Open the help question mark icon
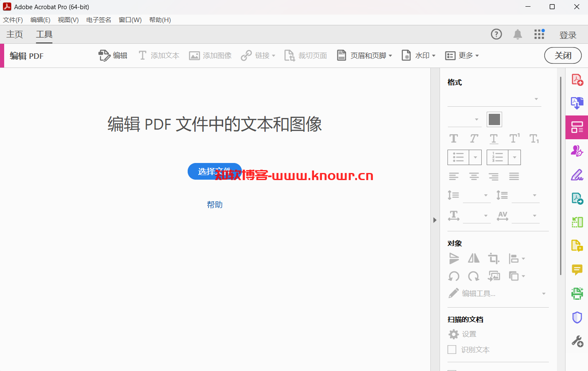Screen dimensions: 588x371 [496, 34]
